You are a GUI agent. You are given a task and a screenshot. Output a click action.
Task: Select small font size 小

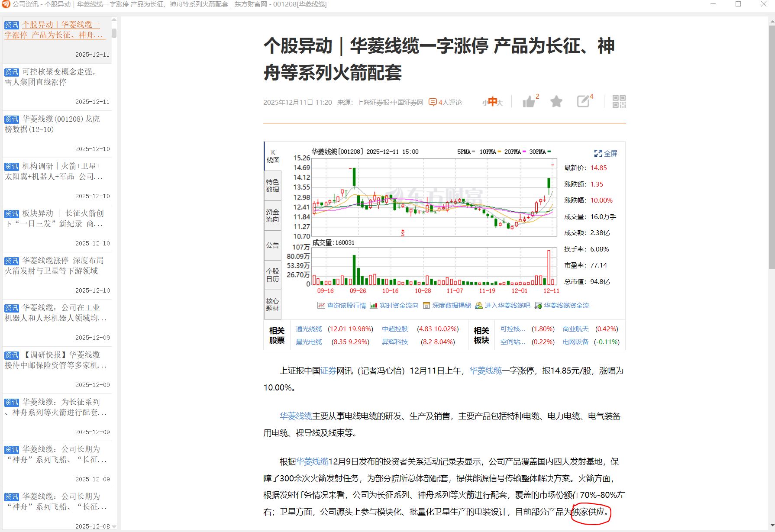point(484,103)
